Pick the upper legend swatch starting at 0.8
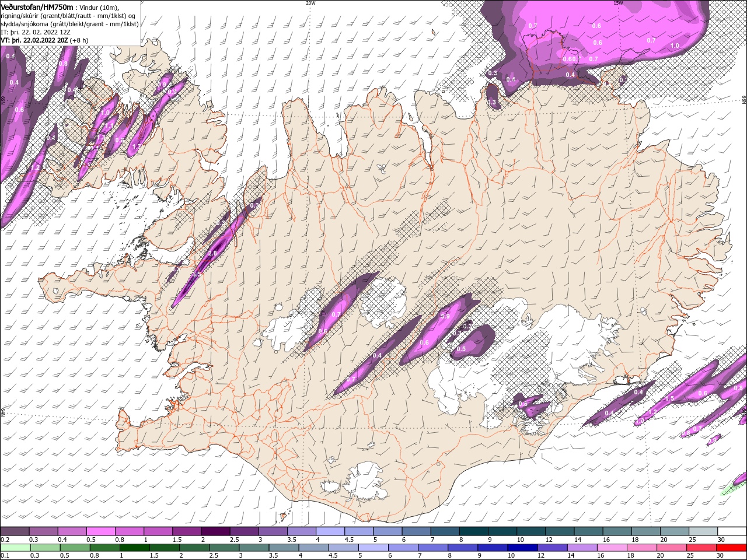This screenshot has width=747, height=560. (129, 531)
